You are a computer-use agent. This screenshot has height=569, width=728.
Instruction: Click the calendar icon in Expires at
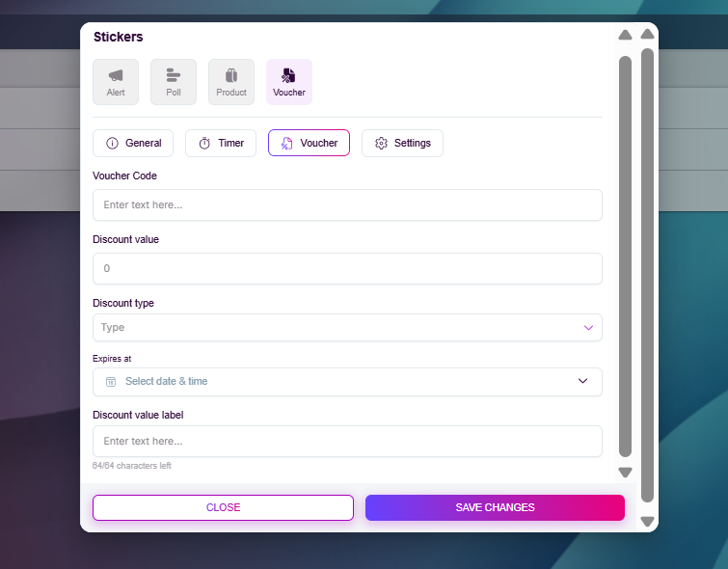(111, 382)
